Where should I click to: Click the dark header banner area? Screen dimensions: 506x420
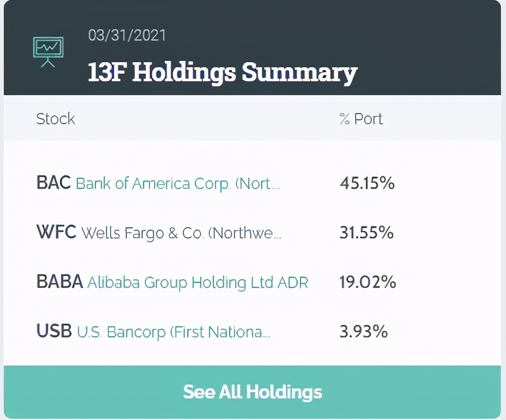pyautogui.click(x=252, y=48)
